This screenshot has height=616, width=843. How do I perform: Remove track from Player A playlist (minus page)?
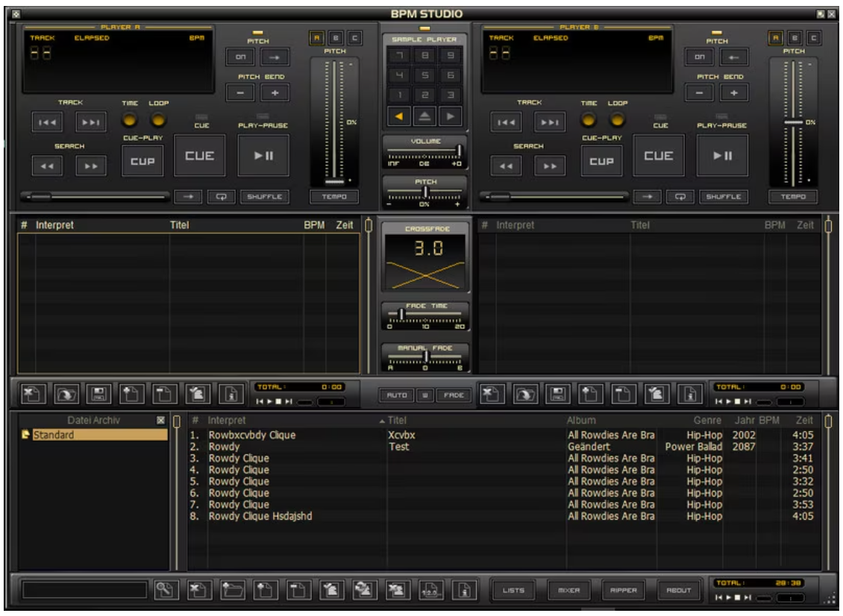coord(165,395)
